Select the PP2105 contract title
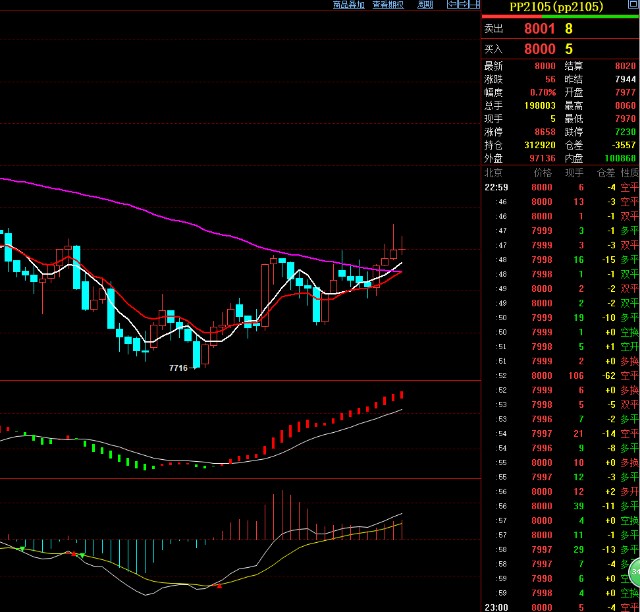This screenshot has height=612, width=640. [556, 7]
